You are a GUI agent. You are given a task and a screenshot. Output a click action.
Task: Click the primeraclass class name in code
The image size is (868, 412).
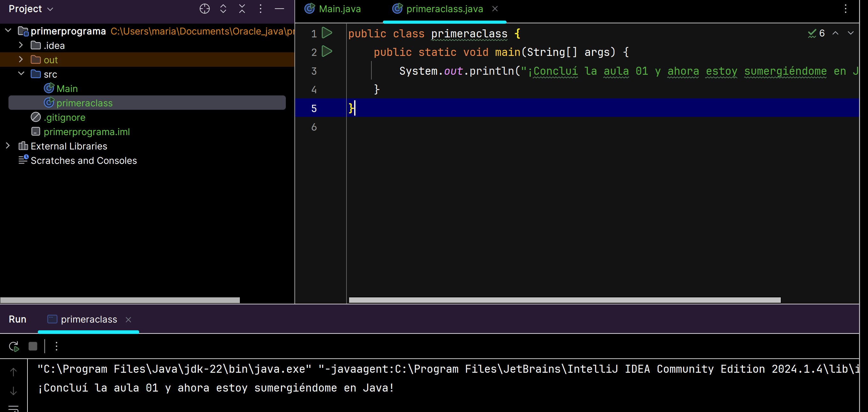[x=469, y=34]
